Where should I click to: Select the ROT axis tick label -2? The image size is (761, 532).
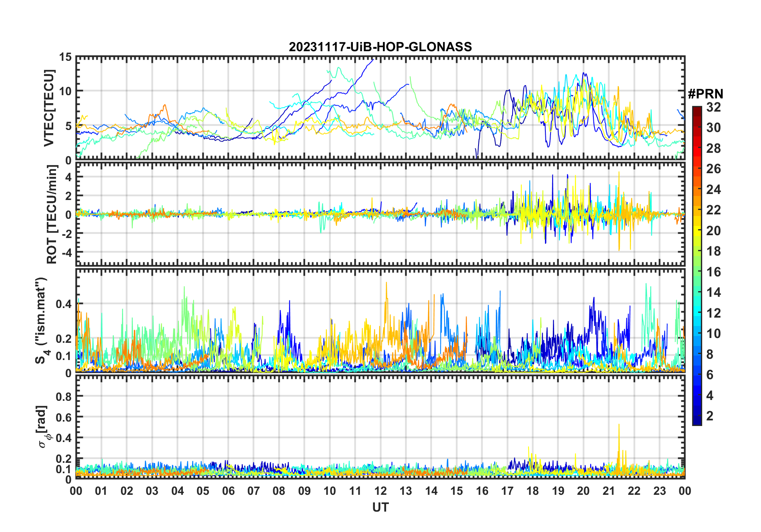[66, 234]
